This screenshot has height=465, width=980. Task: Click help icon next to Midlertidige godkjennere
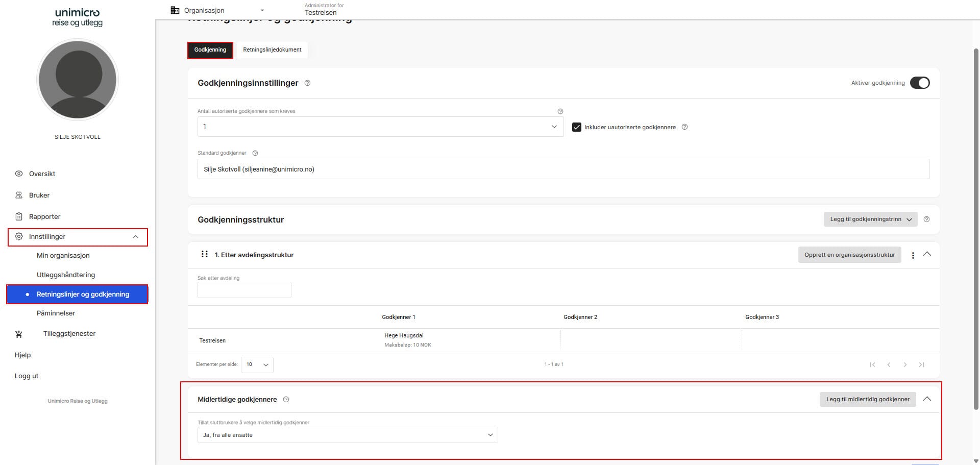pos(286,400)
